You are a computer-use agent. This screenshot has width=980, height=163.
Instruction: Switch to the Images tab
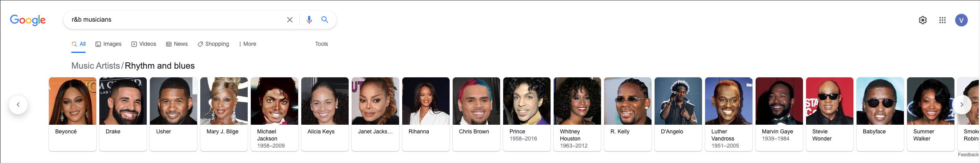click(108, 44)
